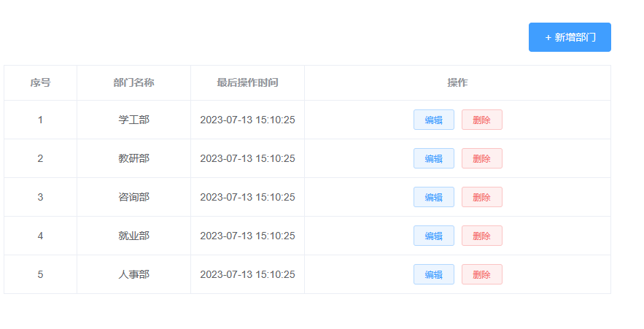The height and width of the screenshot is (329, 644).
Task: Click the 教研部 department name cell
Action: point(133,158)
